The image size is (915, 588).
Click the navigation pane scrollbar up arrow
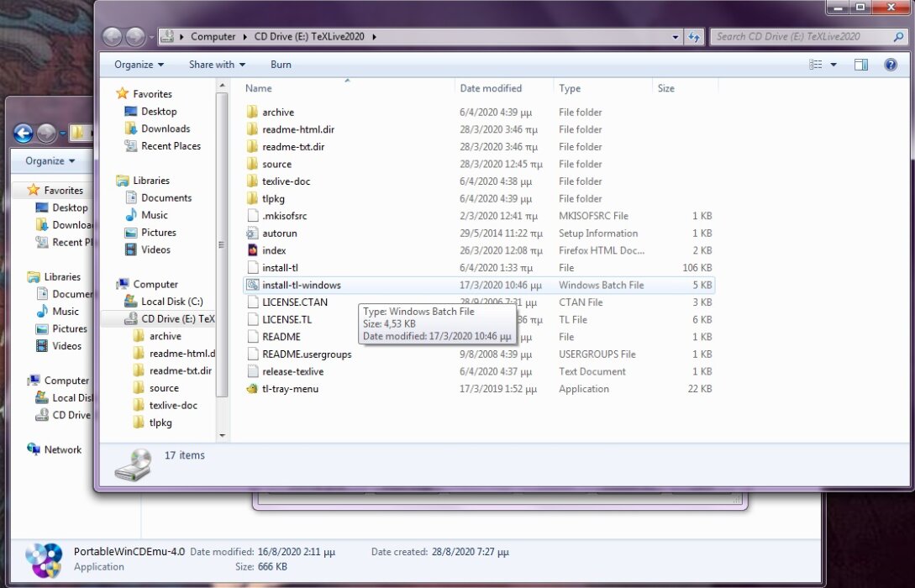pyautogui.click(x=222, y=87)
